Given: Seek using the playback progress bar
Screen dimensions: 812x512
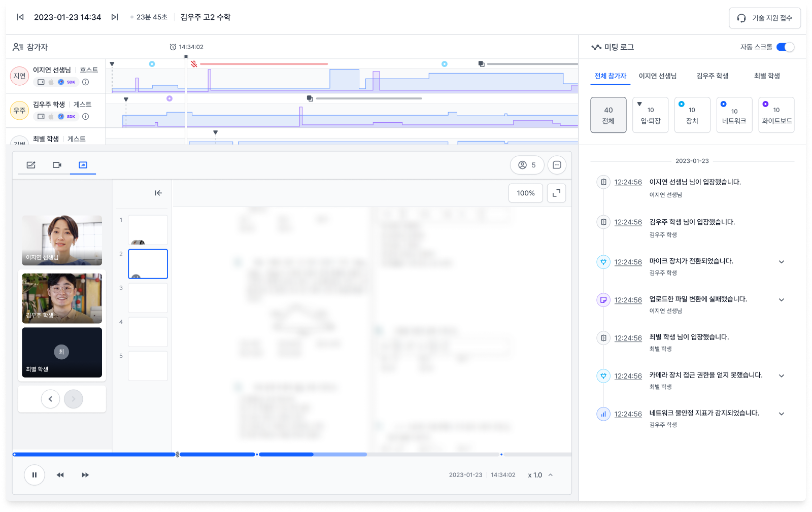Looking at the screenshot, I should click(292, 455).
